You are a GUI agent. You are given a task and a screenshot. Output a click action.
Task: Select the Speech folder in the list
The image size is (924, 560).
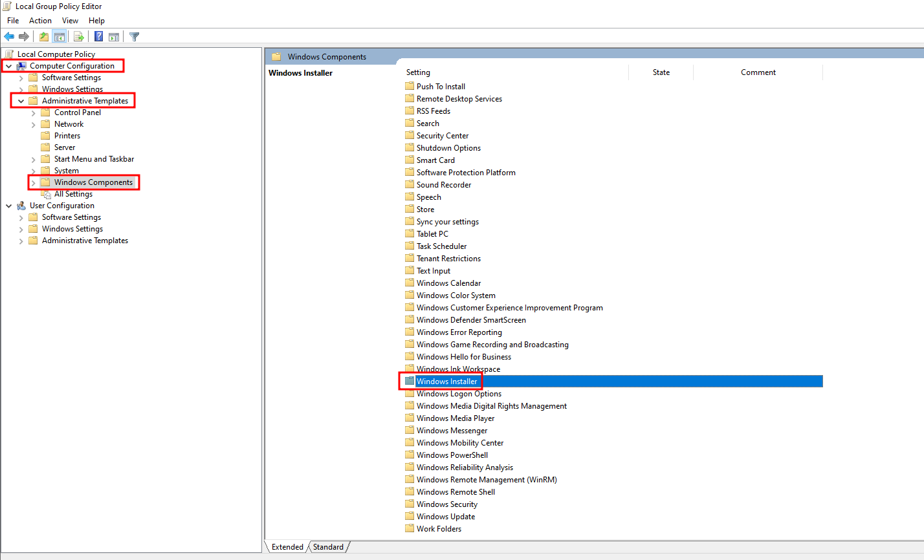428,197
